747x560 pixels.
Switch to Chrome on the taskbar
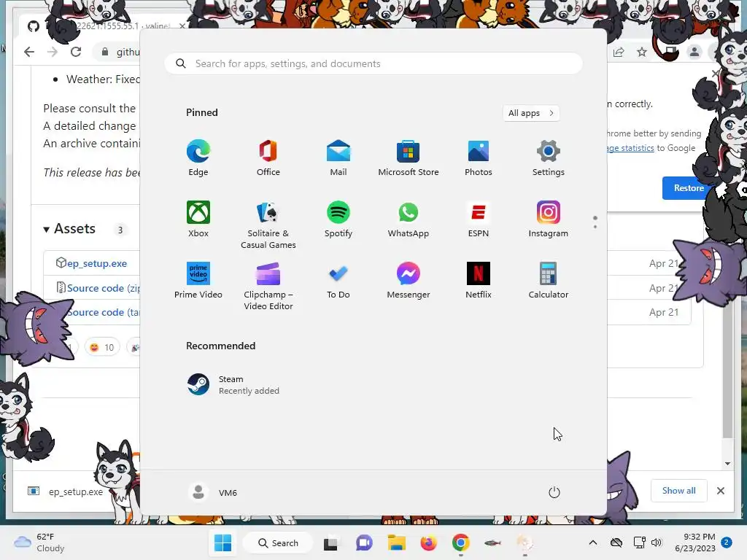click(x=461, y=542)
